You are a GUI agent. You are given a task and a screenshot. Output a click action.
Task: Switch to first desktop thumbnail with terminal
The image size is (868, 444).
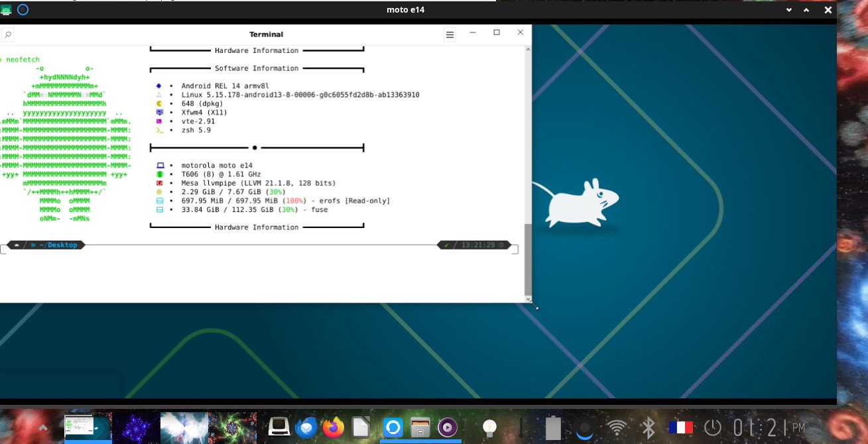point(88,427)
